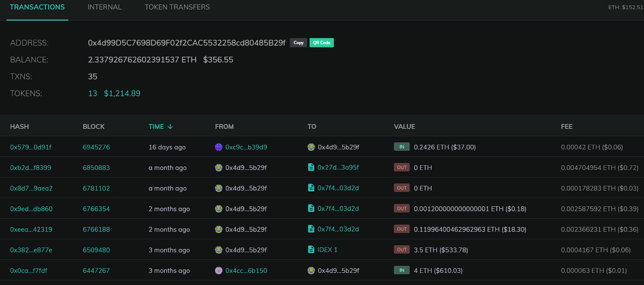The width and height of the screenshot is (644, 285).
Task: Show the address QR Code
Action: point(322,43)
